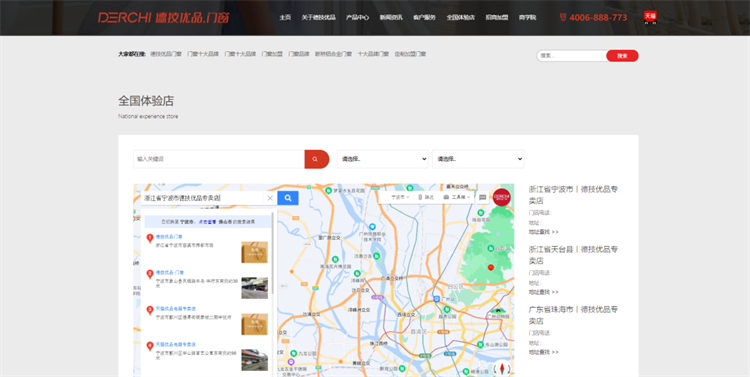The width and height of the screenshot is (750, 377).
Task: Click the 广州动物园 icon on the map
Action: click(497, 310)
